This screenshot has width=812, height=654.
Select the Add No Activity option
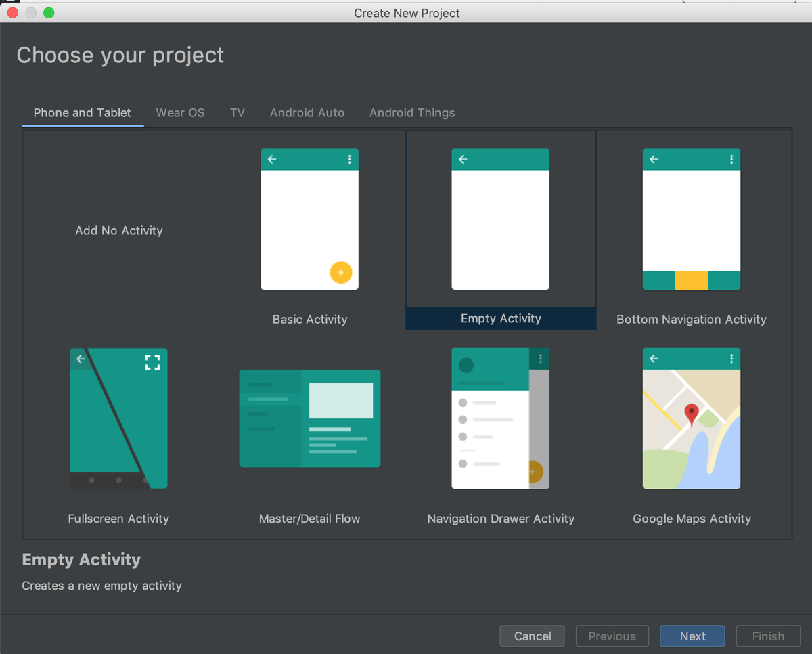(118, 230)
